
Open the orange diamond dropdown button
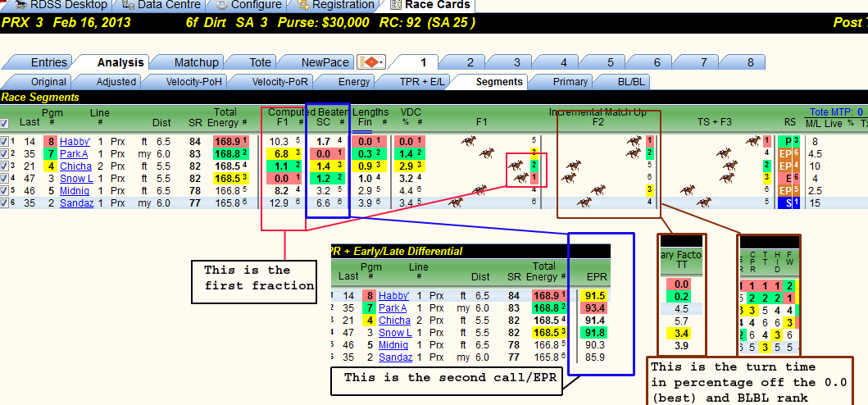pyautogui.click(x=372, y=62)
